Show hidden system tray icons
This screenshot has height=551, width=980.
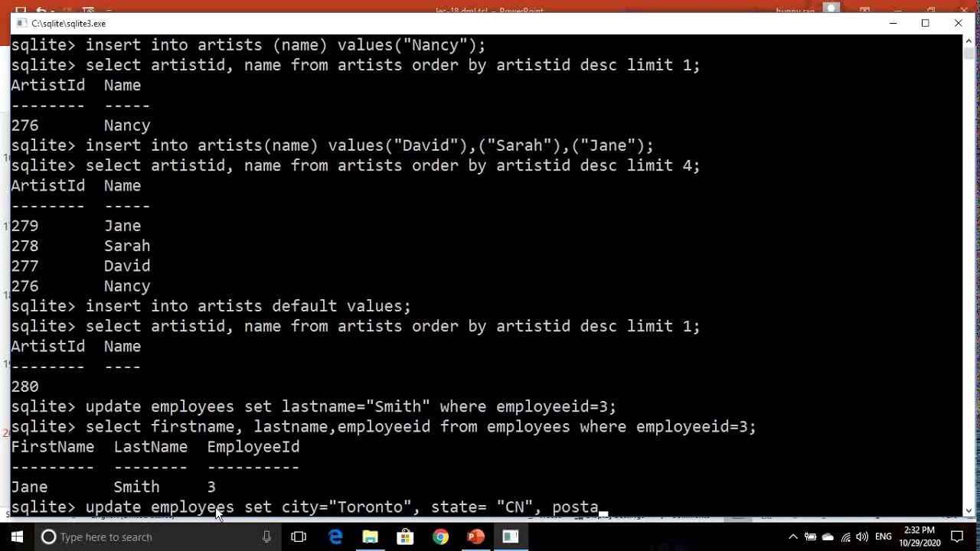793,537
